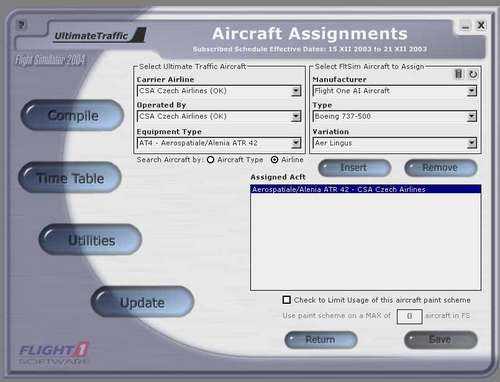Viewport: 500px width, 382px height.
Task: Check the limit usage of paint scheme box
Action: point(286,300)
